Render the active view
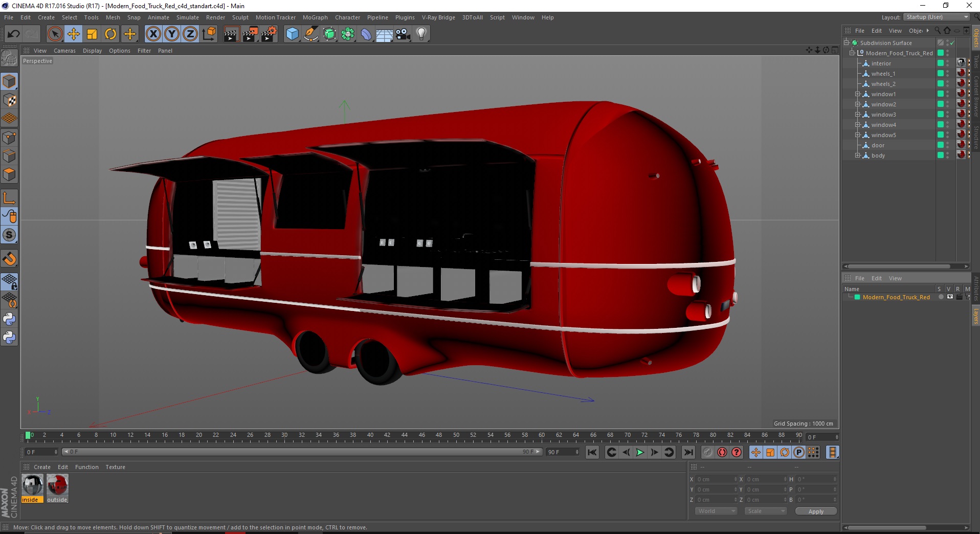Screen dimensions: 980x534 231,34
